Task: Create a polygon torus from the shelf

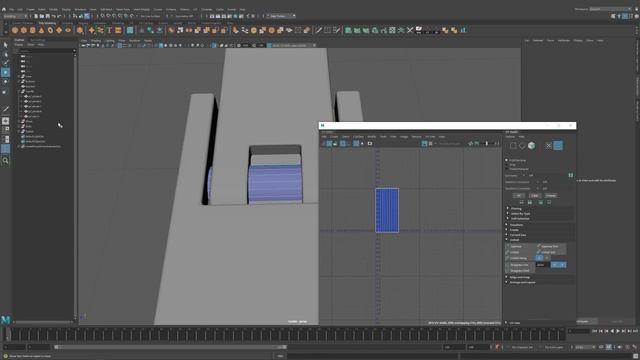Action: click(50, 30)
